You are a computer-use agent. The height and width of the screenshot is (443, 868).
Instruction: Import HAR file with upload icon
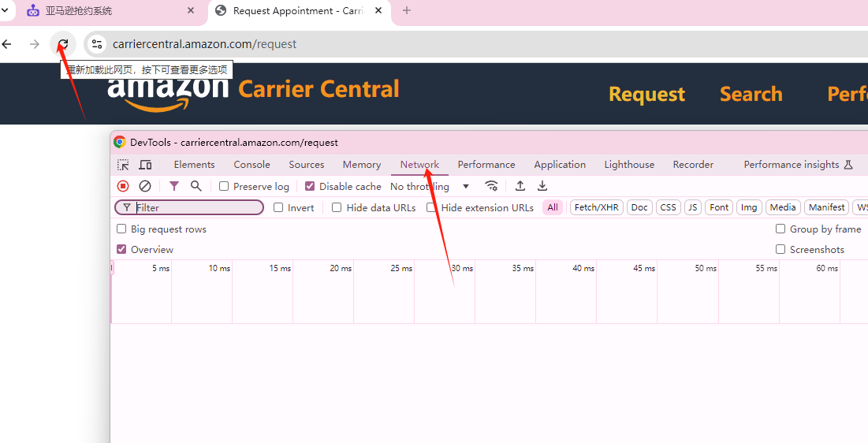[x=520, y=186]
